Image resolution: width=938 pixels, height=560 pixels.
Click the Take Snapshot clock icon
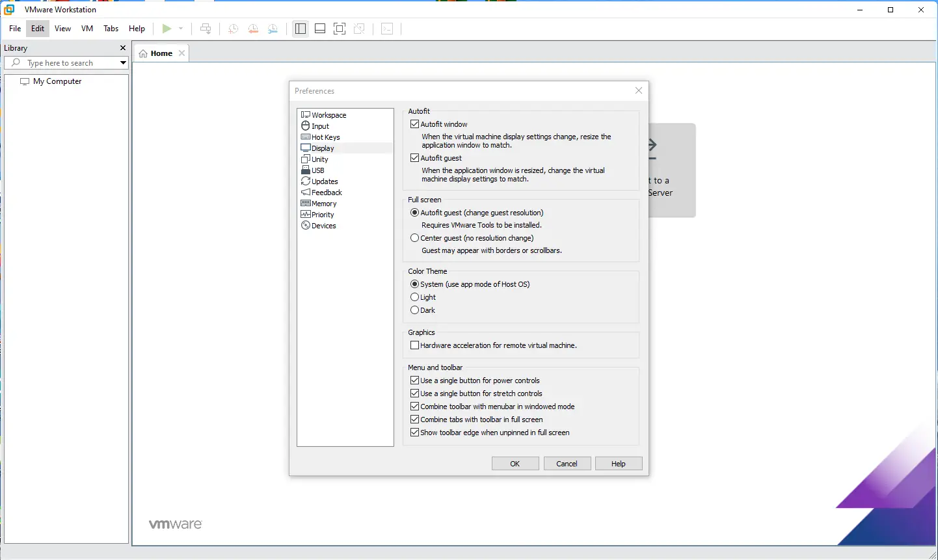(x=234, y=29)
